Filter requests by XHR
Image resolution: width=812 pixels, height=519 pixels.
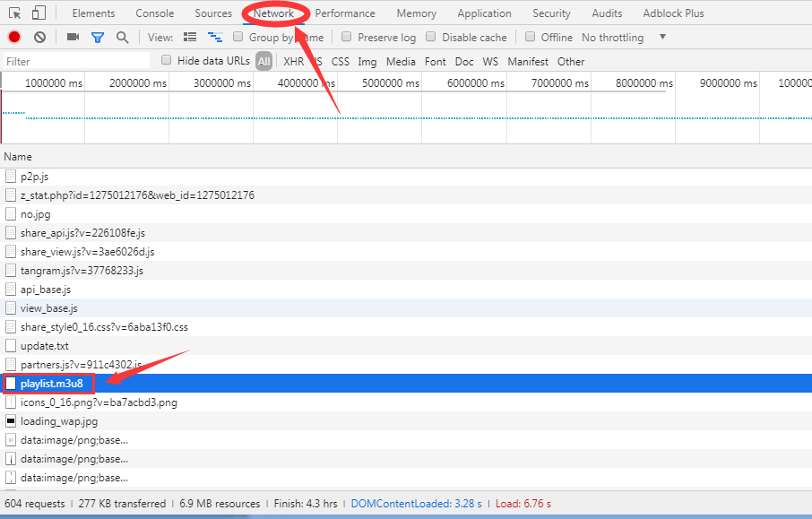click(x=294, y=62)
